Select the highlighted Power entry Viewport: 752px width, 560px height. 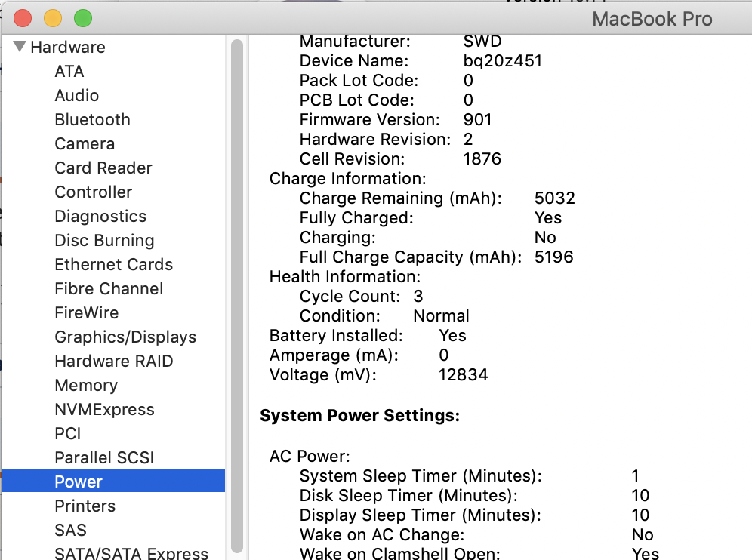tap(79, 482)
